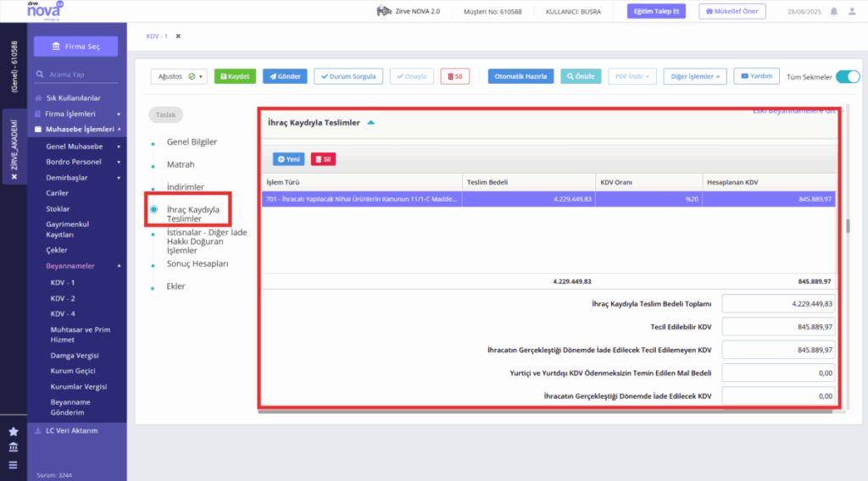This screenshot has height=481, width=868.
Task: Select the Genel Bilgiler step
Action: click(x=192, y=141)
